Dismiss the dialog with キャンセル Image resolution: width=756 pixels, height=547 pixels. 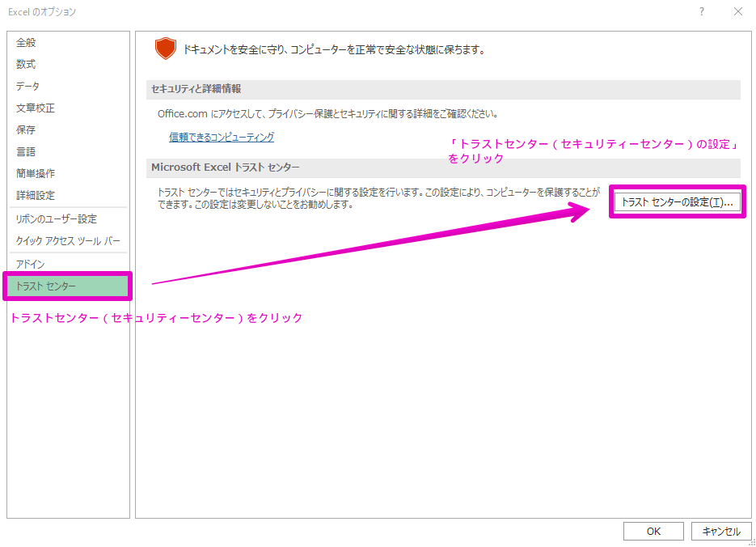click(721, 531)
